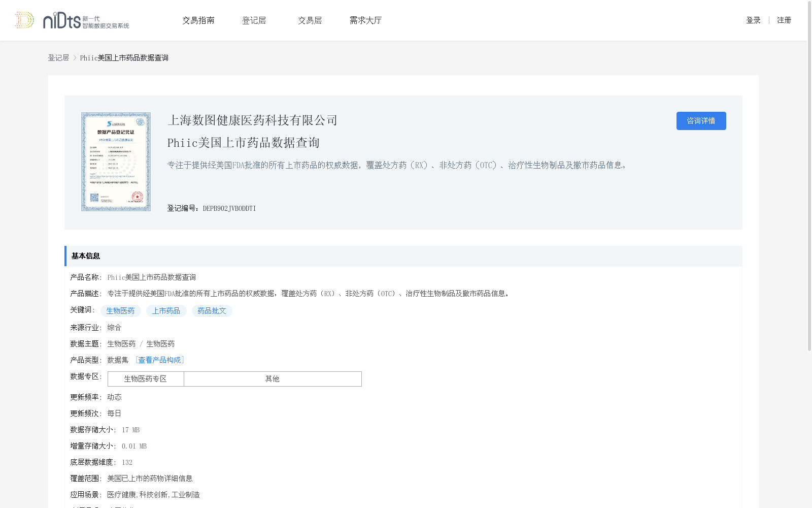Open the 交易指南 menu

pyautogui.click(x=198, y=20)
